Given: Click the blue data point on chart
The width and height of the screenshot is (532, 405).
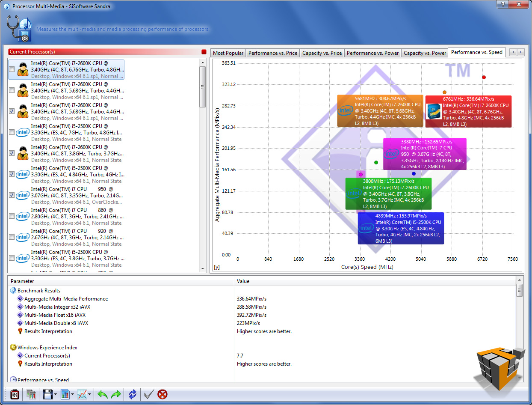Looking at the screenshot, I should click(x=414, y=173).
